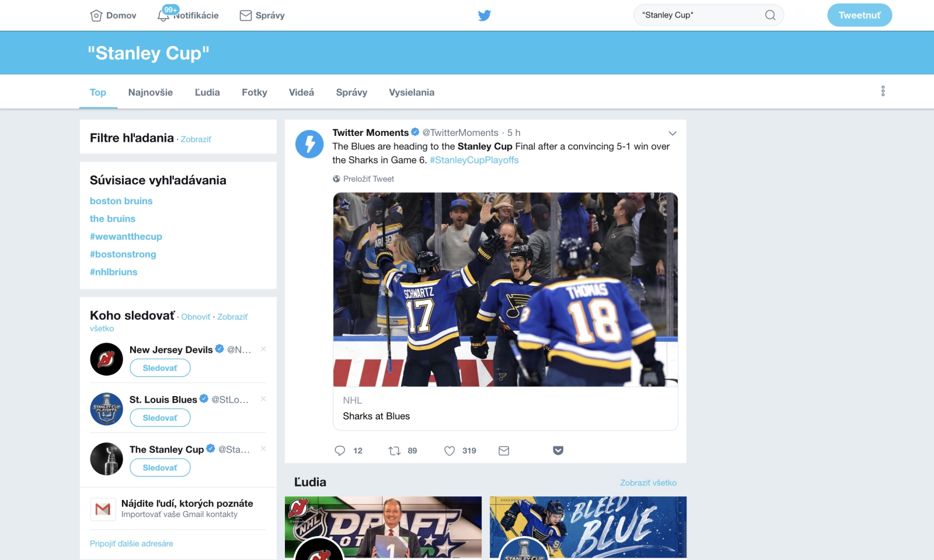Like the Twitter Moments tweet
The width and height of the screenshot is (934, 560).
pyautogui.click(x=449, y=450)
